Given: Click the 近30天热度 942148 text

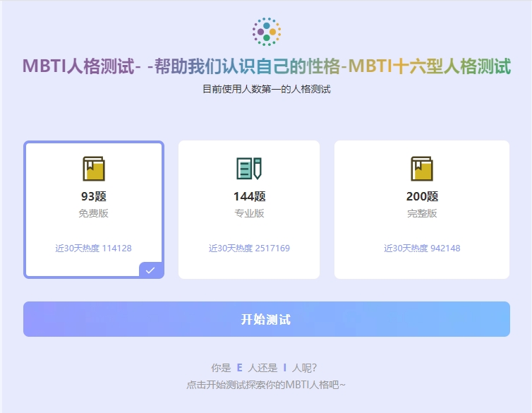Looking at the screenshot, I should pos(421,249).
